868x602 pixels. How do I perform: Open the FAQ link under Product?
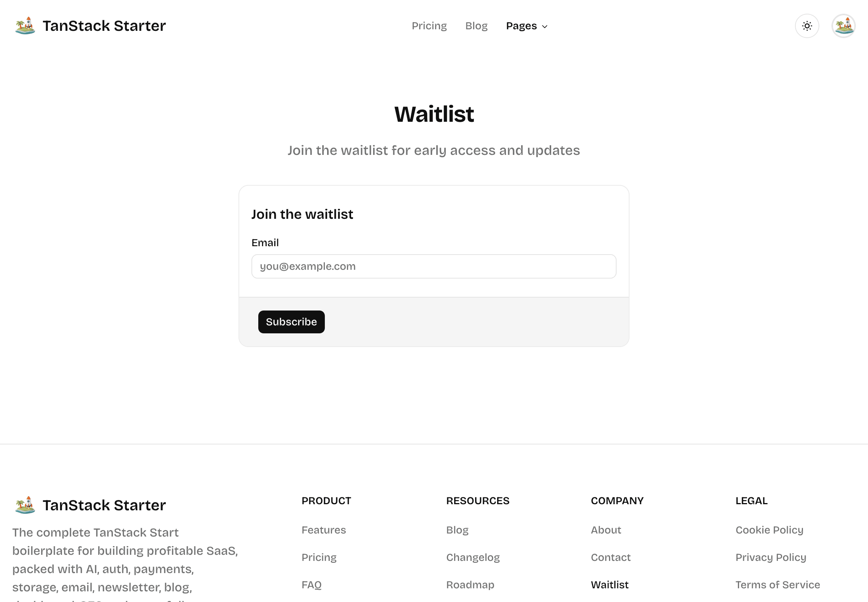[311, 584]
